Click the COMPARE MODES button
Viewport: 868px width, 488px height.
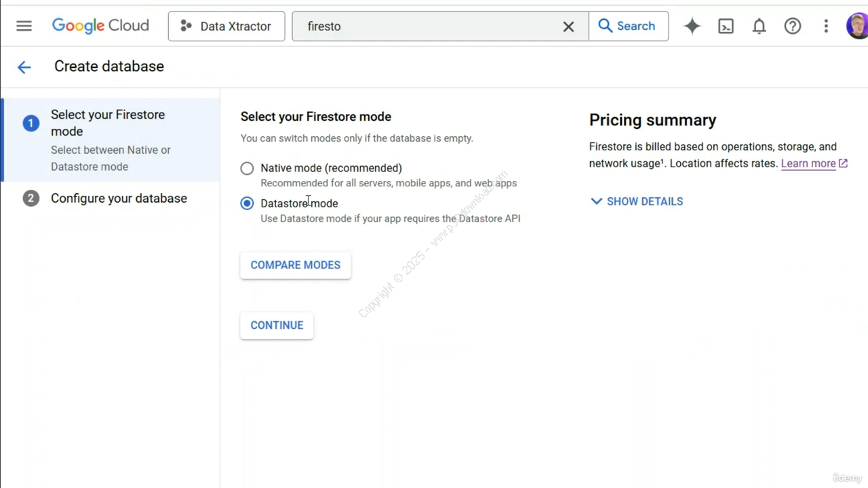[296, 265]
